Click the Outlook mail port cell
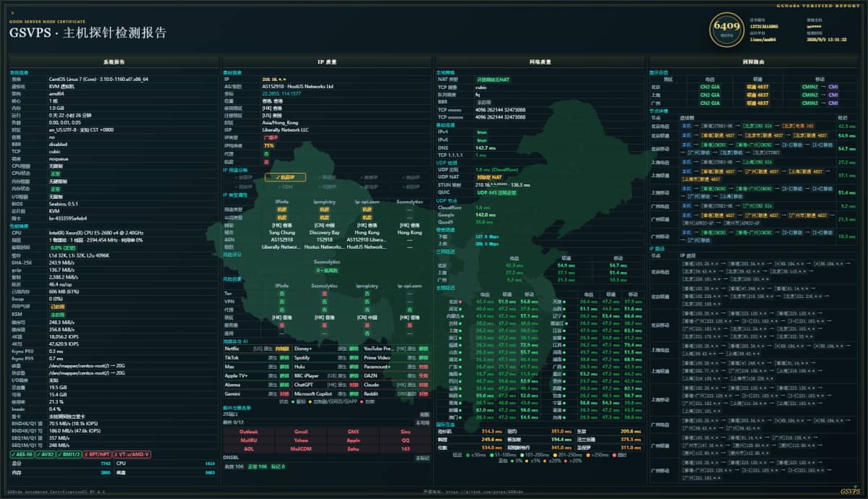 click(249, 431)
